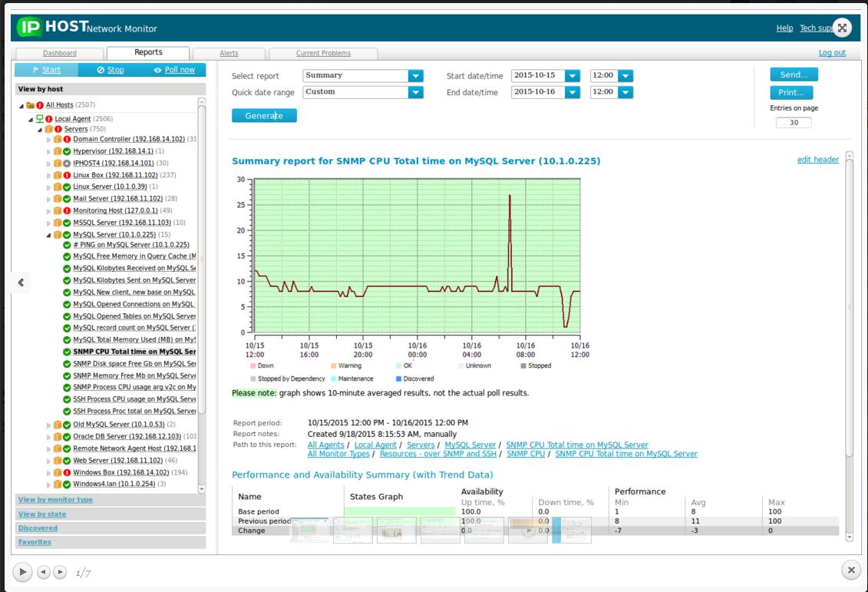Click the Local Agent network icon
Viewport: 868px width, 592px height.
tap(40, 118)
